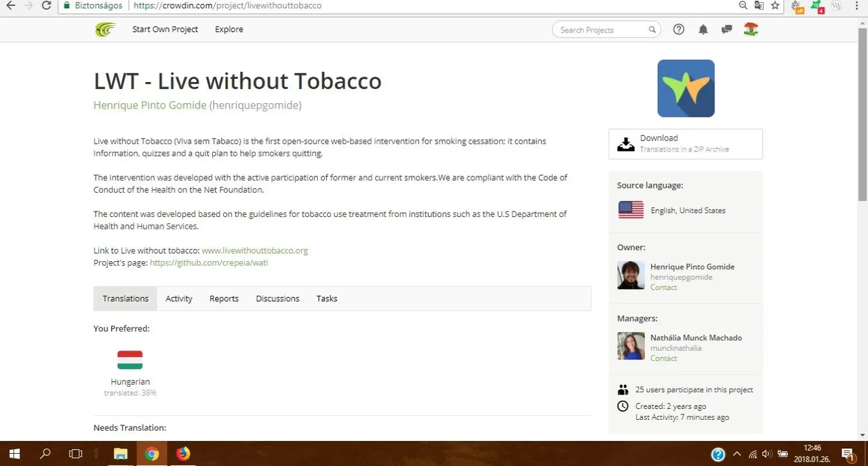
Task: Click the extension icon with 'off' badge
Action: coord(798,6)
